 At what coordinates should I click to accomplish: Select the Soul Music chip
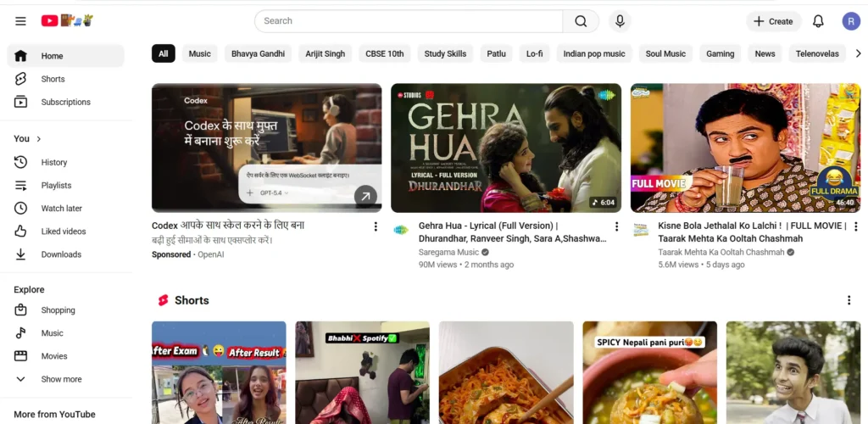pyautogui.click(x=666, y=53)
